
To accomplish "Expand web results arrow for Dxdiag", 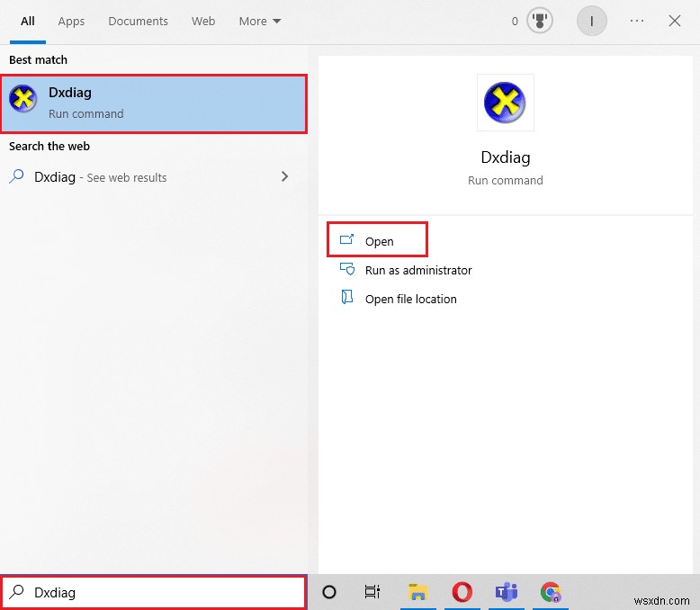I will tap(285, 176).
